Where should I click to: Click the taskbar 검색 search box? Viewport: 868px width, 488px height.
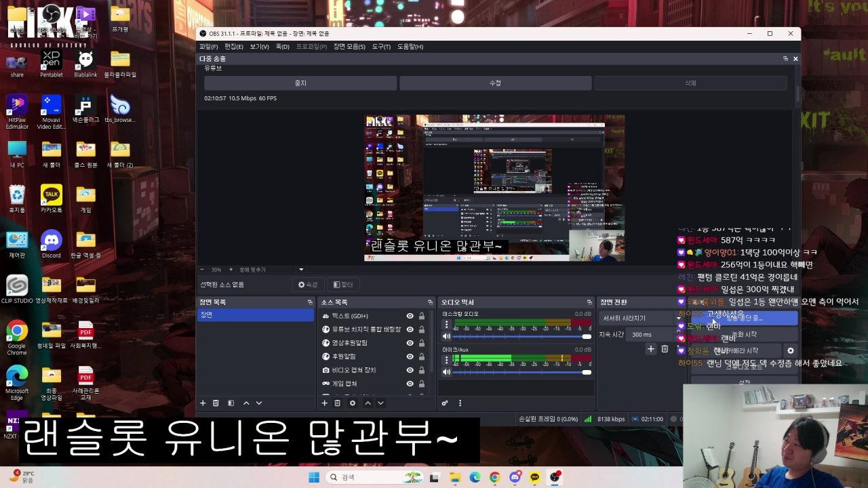(373, 477)
